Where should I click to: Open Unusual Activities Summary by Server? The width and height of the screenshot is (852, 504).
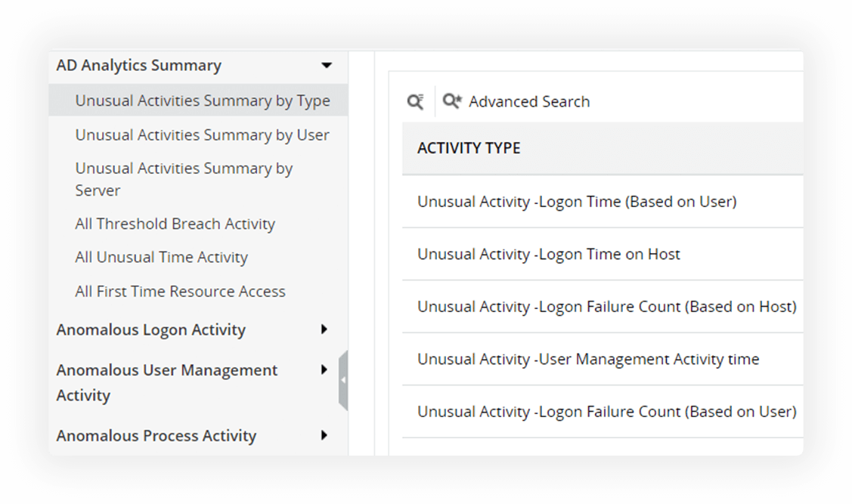(183, 179)
